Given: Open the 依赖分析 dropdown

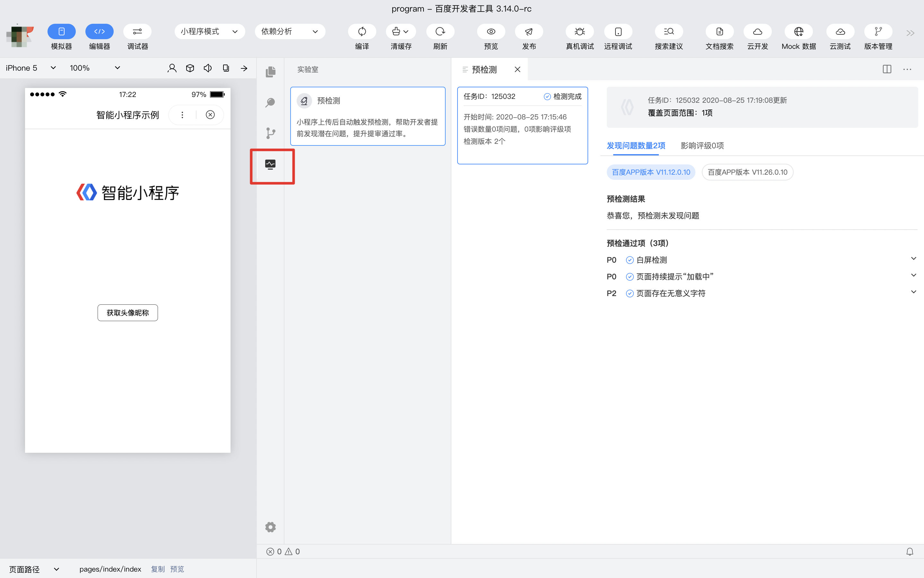Looking at the screenshot, I should pos(290,31).
